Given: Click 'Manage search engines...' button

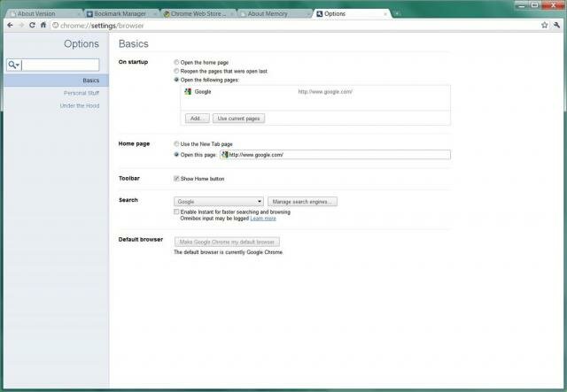Looking at the screenshot, I should click(x=302, y=202).
